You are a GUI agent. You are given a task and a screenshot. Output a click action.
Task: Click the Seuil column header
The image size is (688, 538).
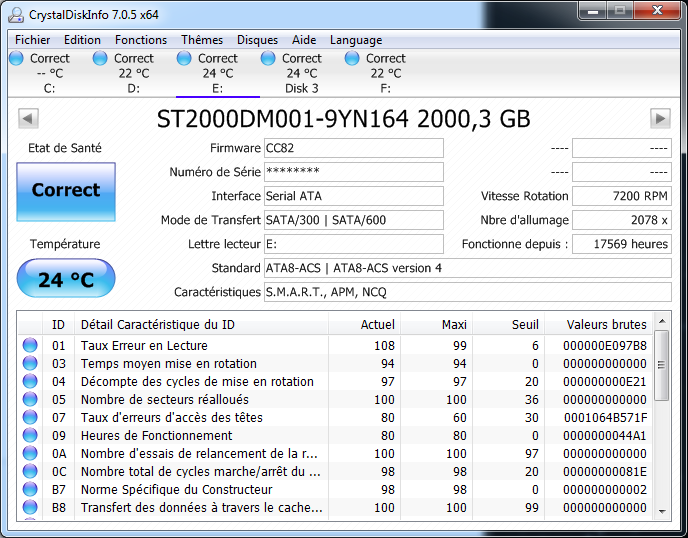pyautogui.click(x=508, y=325)
